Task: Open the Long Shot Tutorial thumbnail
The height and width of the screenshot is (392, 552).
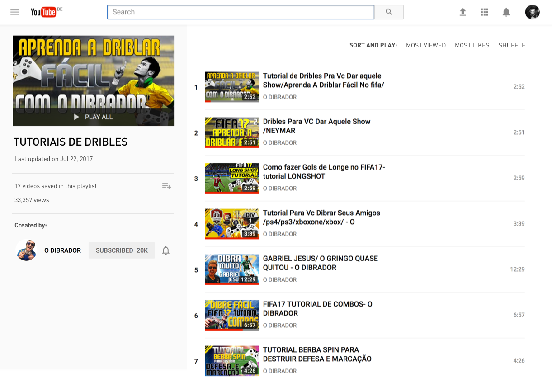Action: (x=232, y=178)
